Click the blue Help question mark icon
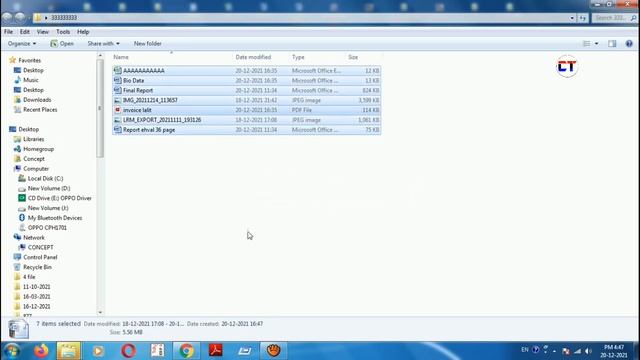 (x=629, y=44)
